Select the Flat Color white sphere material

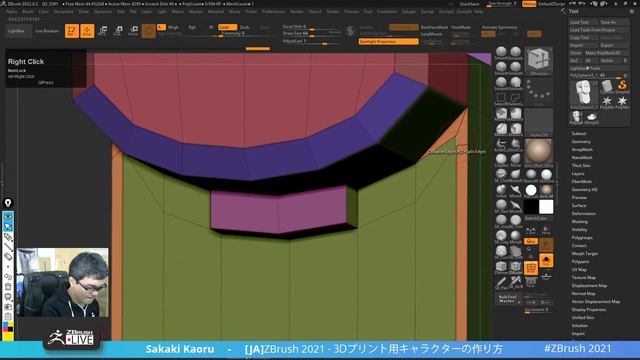coord(531,190)
